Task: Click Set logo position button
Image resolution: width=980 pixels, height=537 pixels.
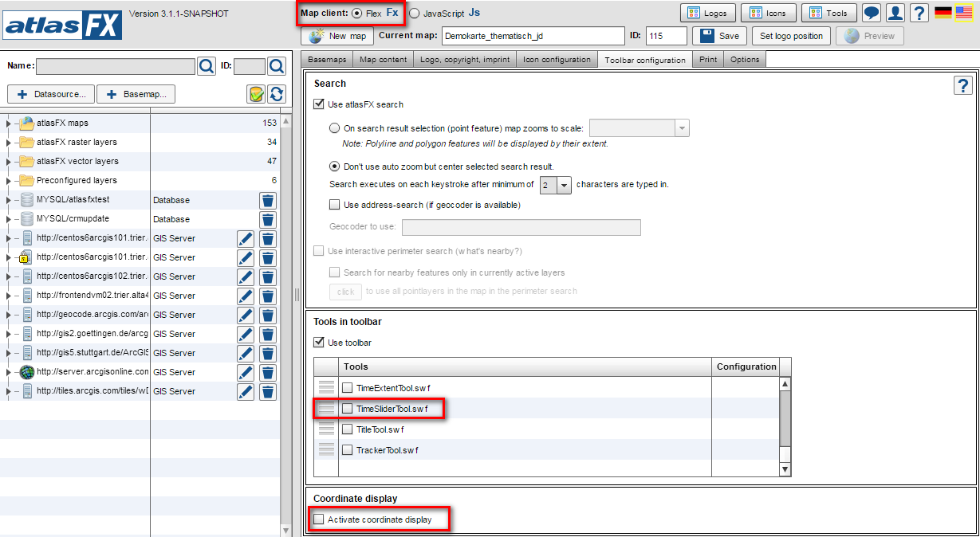Action: coord(792,36)
